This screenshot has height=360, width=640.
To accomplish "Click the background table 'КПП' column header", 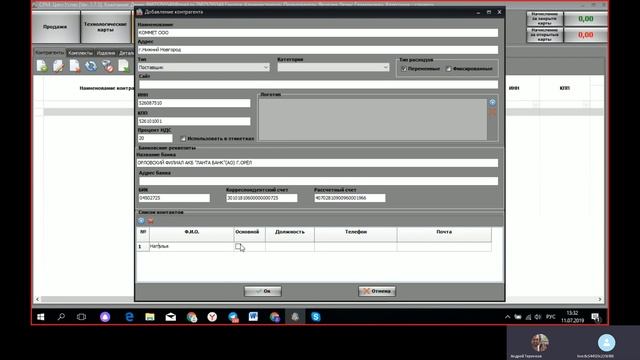I will point(564,88).
